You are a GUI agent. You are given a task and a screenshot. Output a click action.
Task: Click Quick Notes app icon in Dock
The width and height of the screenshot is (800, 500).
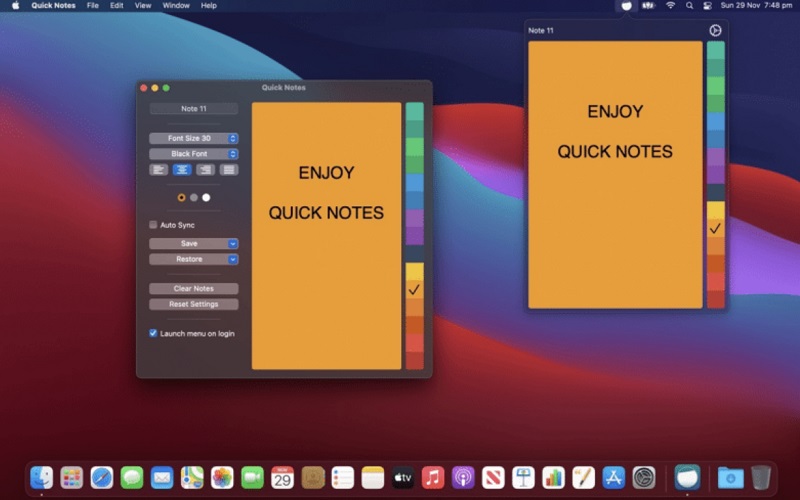(x=687, y=477)
